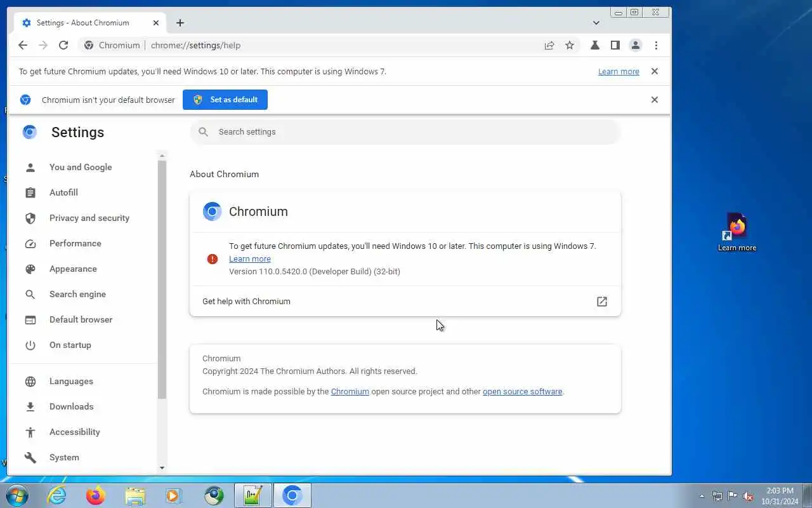Click the version 110.0.5420.0 text

pyautogui.click(x=315, y=271)
